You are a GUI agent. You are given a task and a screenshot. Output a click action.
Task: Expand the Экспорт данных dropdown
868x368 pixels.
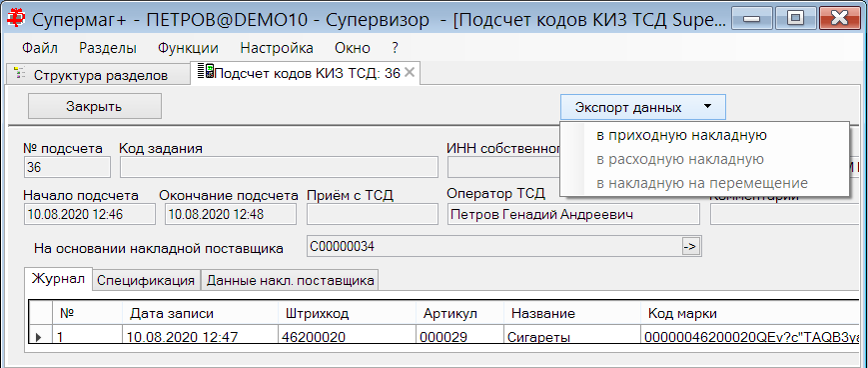642,107
